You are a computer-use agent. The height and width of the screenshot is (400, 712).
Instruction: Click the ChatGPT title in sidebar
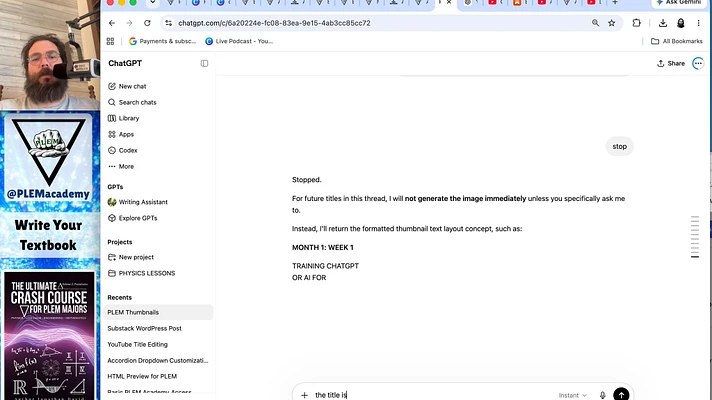125,64
